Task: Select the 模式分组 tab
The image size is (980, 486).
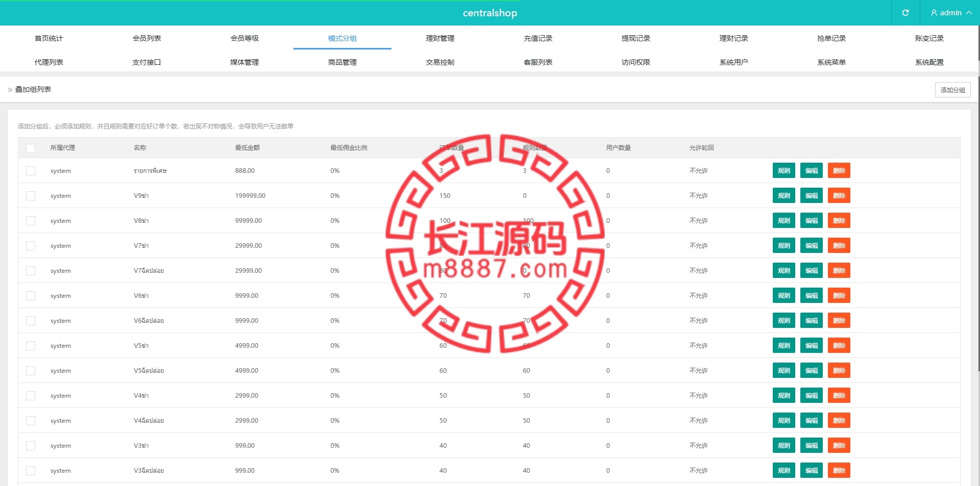Action: (x=342, y=38)
